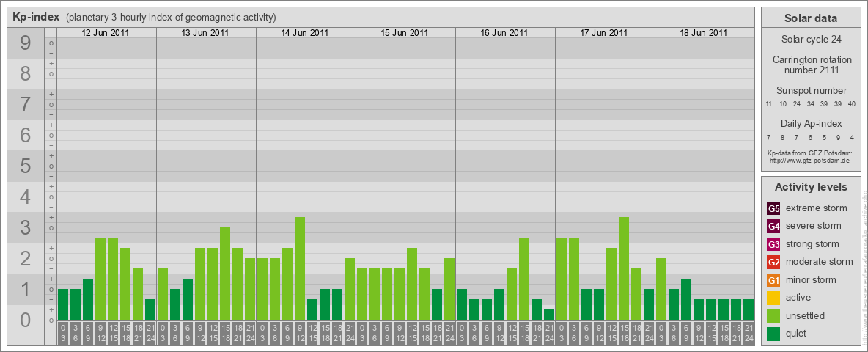
Task: Click the 18 Jun 2011 date header
Action: 703,33
